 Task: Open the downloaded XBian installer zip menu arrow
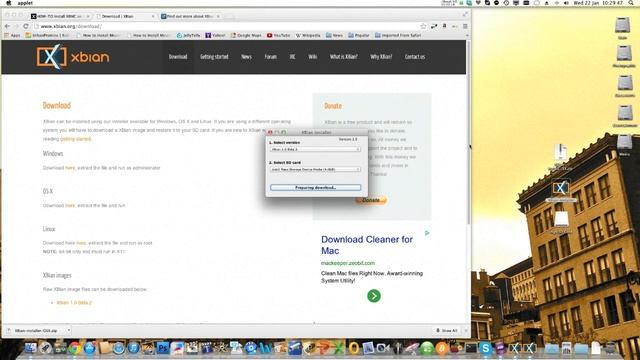(x=69, y=330)
